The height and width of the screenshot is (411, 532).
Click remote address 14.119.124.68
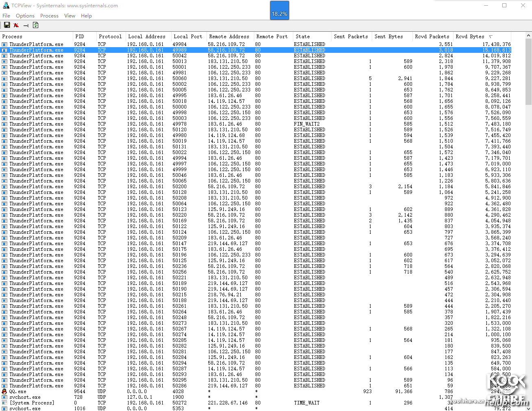tap(227, 135)
